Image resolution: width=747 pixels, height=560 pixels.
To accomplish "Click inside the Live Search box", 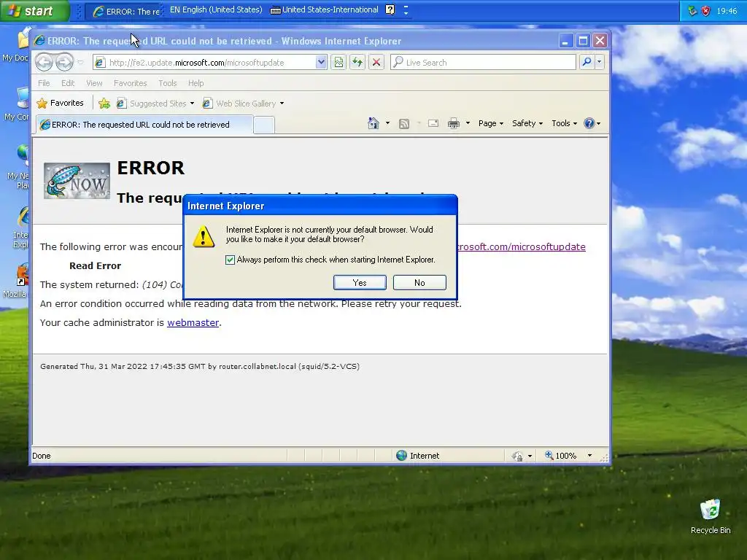I will coord(483,63).
